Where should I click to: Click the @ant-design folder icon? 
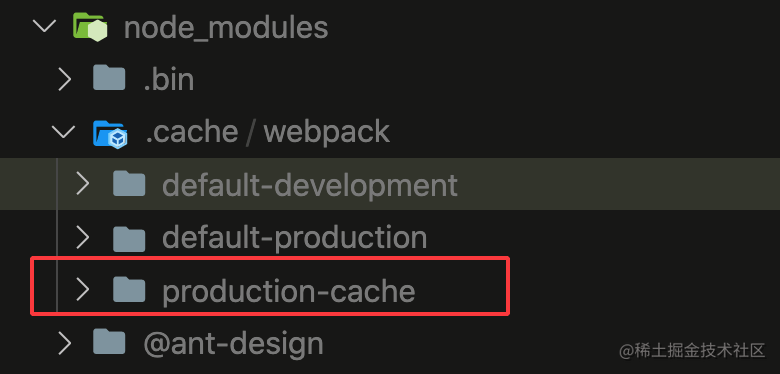[x=109, y=342]
